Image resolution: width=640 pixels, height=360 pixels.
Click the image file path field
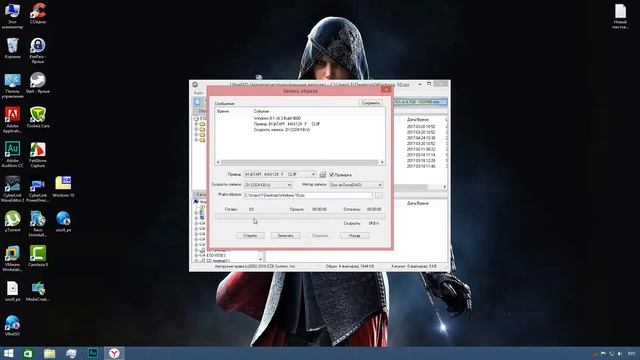tap(308, 196)
